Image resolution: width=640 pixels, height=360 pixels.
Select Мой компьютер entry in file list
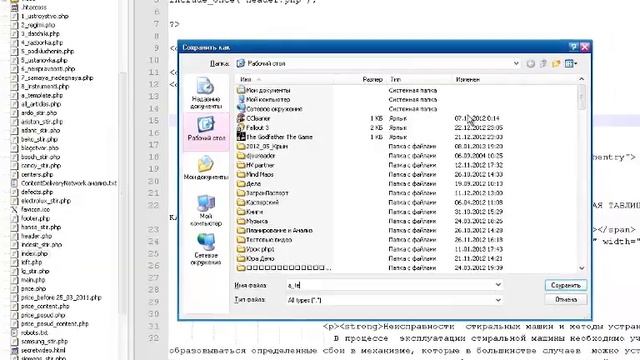click(264, 100)
